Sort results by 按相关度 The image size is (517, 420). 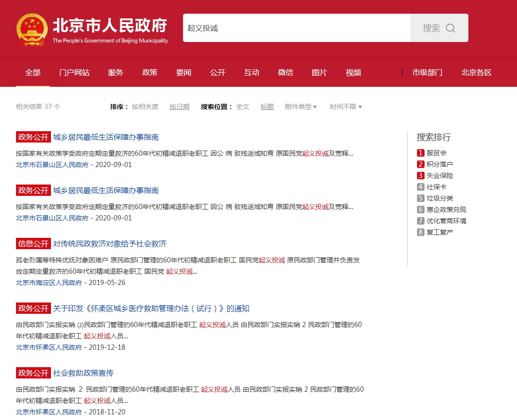(x=145, y=107)
